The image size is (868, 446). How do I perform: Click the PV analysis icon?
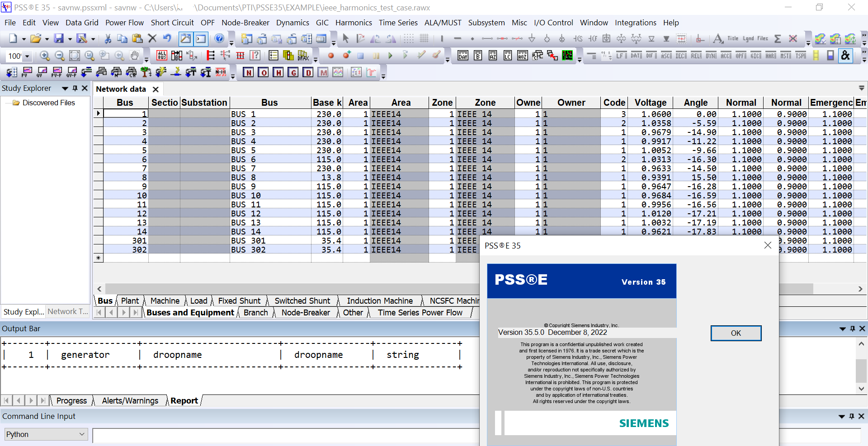tap(27, 72)
